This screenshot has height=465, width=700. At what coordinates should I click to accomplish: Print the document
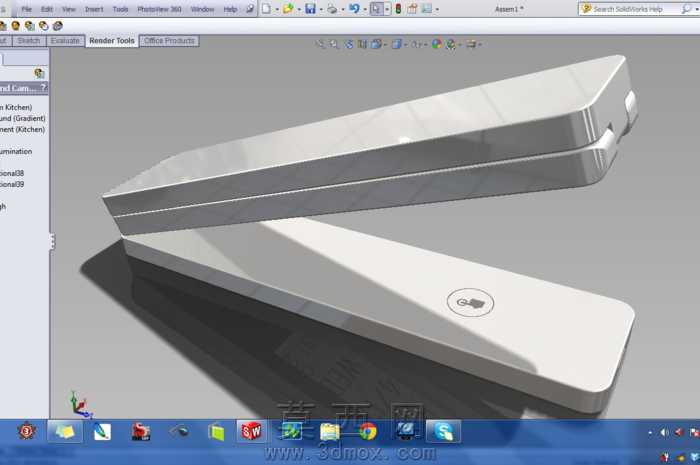(x=332, y=8)
